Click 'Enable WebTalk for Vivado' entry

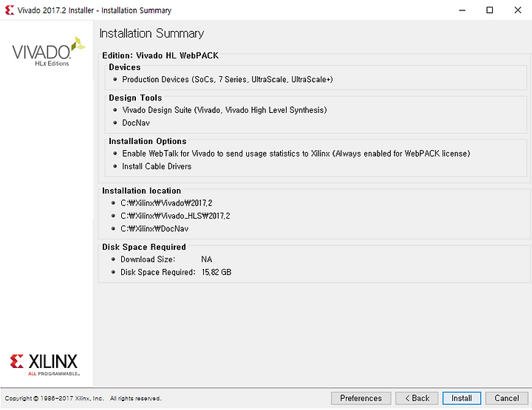point(296,154)
